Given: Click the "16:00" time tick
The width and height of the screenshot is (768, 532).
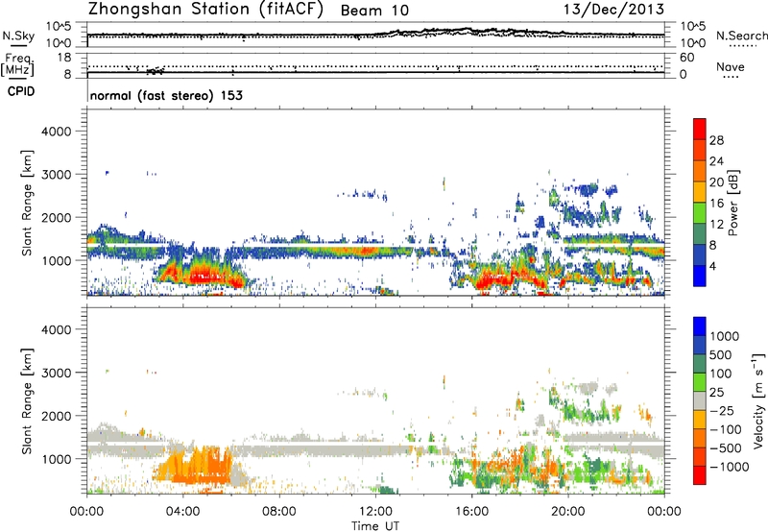Looking at the screenshot, I should 471,512.
